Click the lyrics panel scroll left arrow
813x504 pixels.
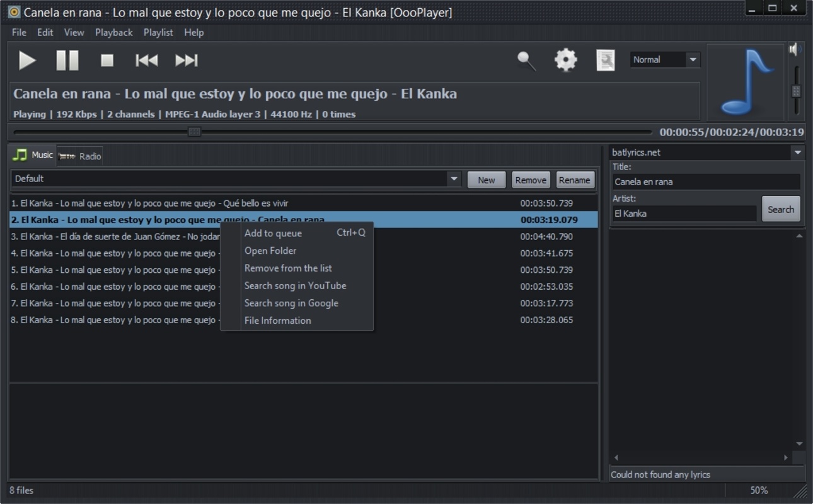[x=616, y=457]
